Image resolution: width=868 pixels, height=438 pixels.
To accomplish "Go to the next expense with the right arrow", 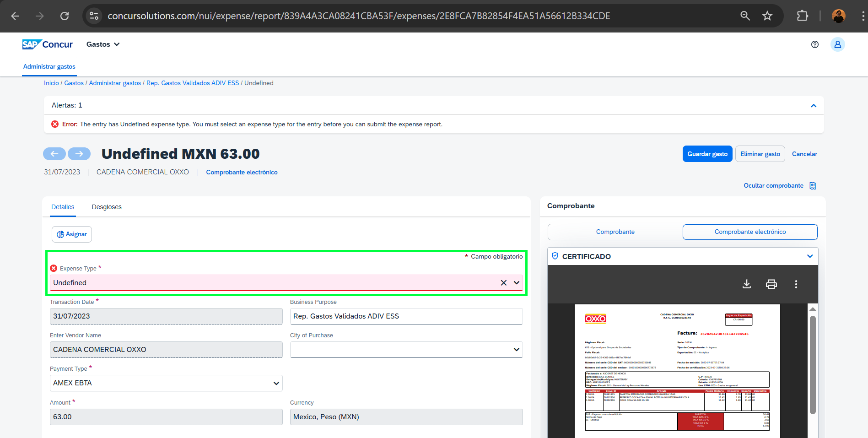I will click(79, 154).
